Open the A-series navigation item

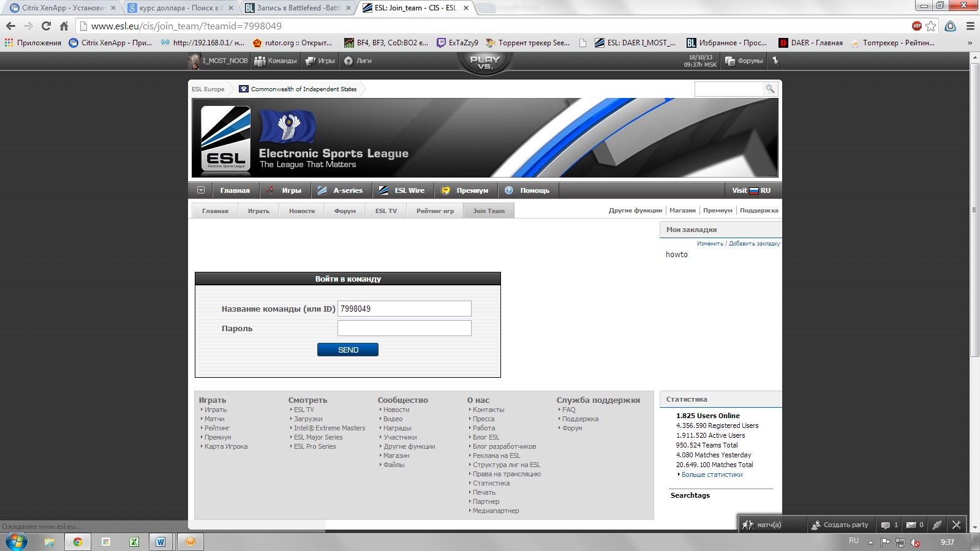point(341,190)
